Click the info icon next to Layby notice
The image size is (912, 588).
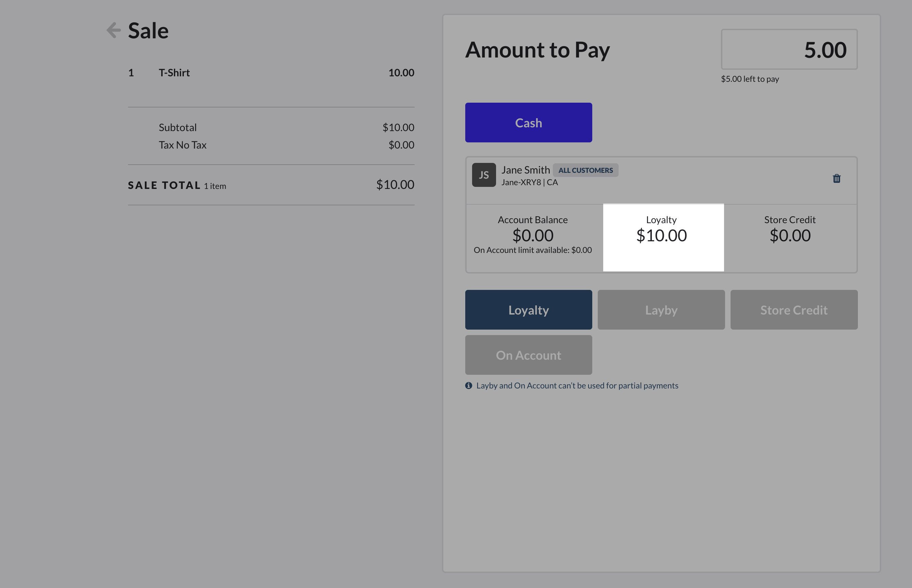469,386
